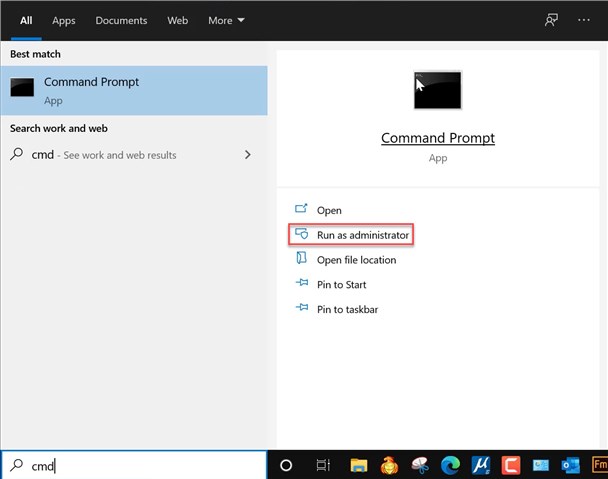The image size is (608, 479).
Task: Open Cortana circle on taskbar
Action: click(286, 465)
